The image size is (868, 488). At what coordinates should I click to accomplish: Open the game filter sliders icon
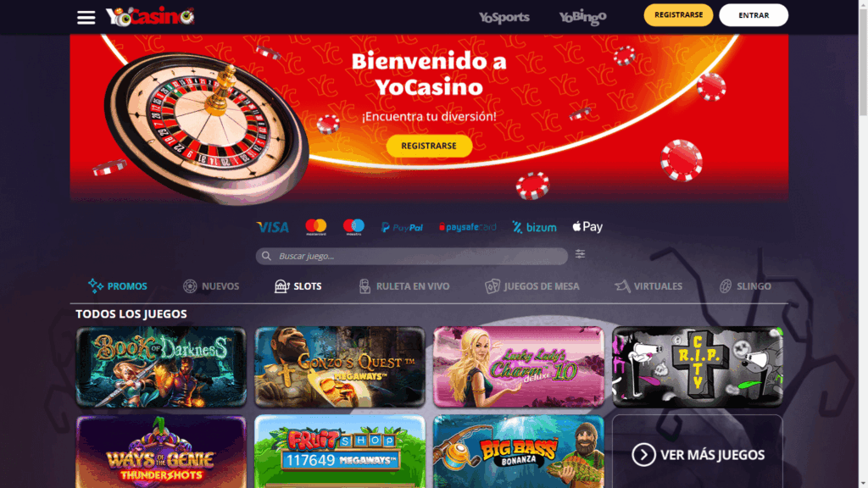[x=580, y=254]
